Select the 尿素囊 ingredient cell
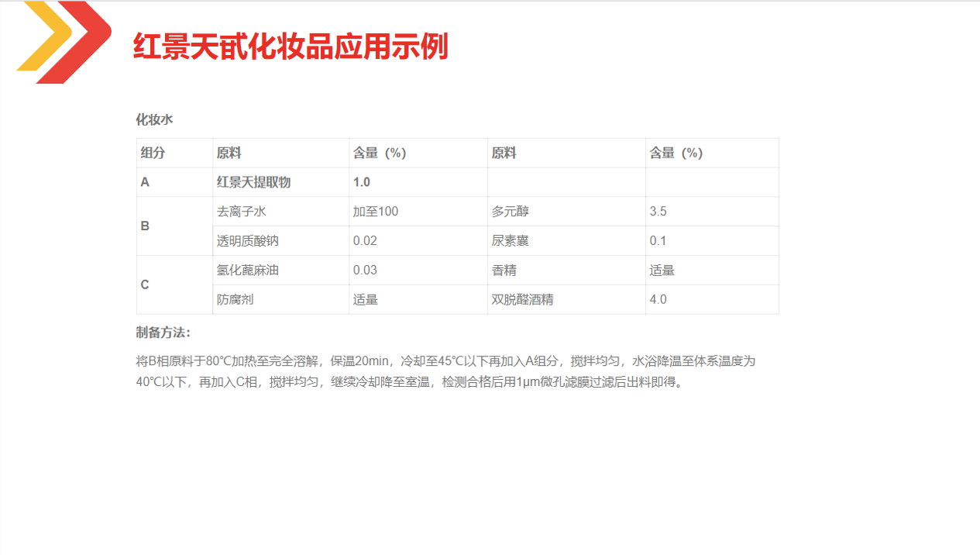980x555 pixels. (511, 241)
